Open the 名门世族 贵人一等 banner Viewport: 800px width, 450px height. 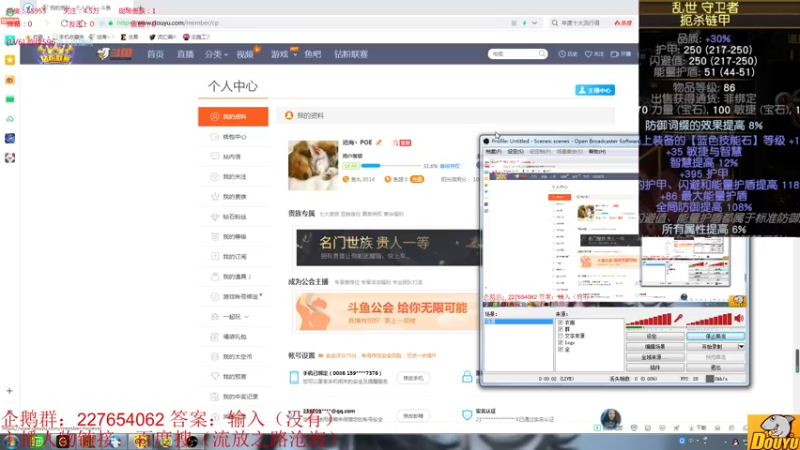[x=388, y=247]
